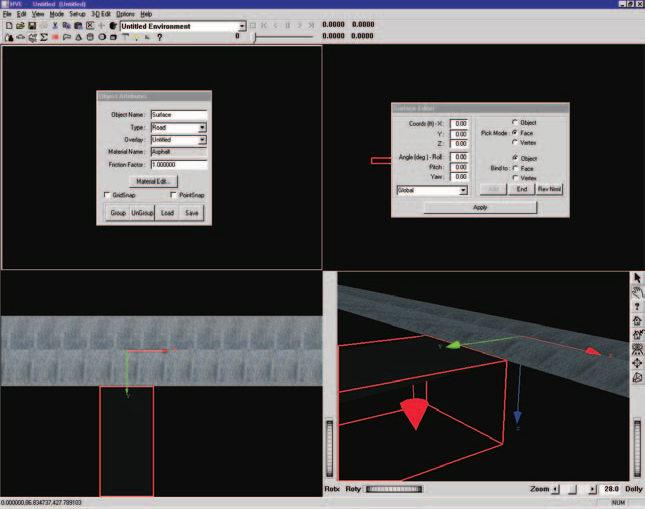Click the vehicle outline toolbar icon

pos(20,37)
